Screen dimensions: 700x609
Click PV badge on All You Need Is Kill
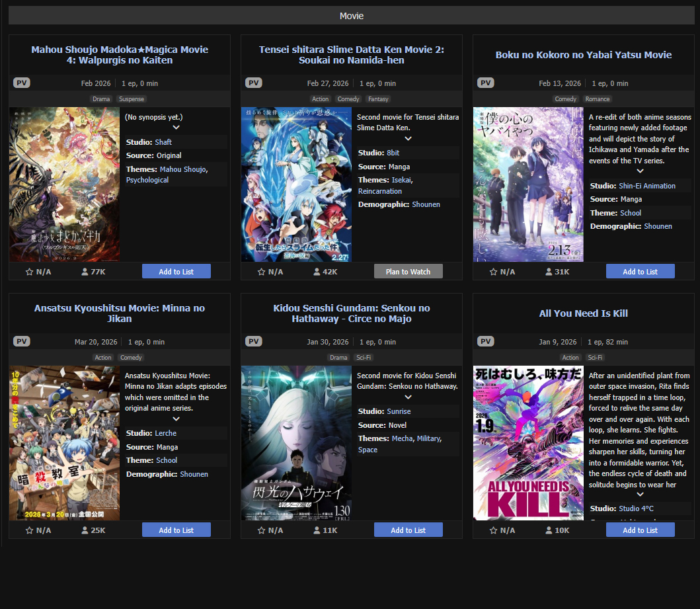pos(486,342)
